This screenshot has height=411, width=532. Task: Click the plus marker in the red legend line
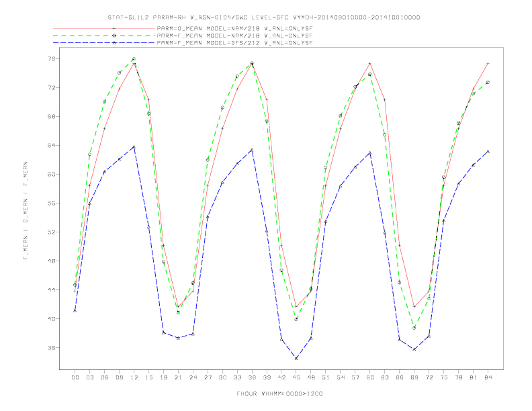point(114,28)
